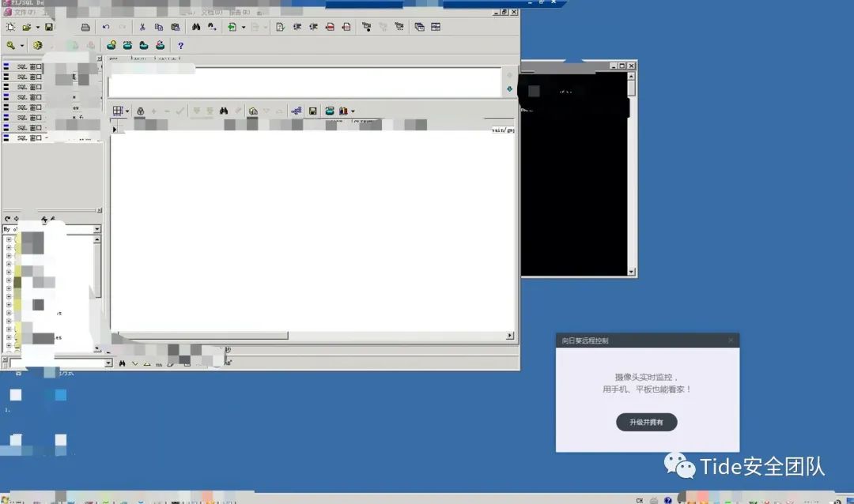Run the statement with the Execute gear icon
The image size is (854, 504).
[38, 45]
